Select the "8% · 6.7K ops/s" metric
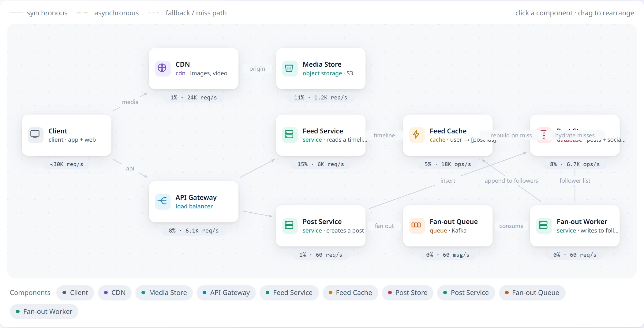This screenshot has width=644, height=328. tap(575, 164)
